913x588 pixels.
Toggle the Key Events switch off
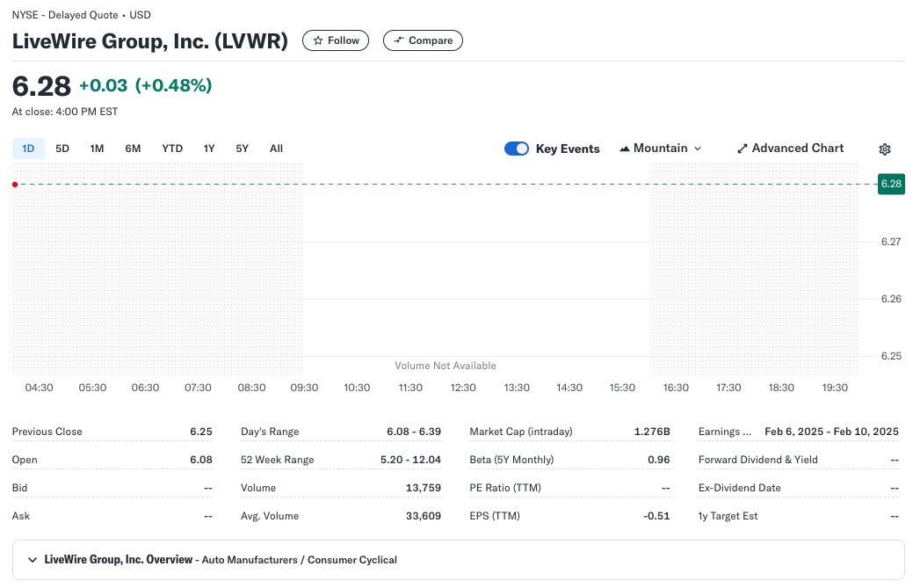tap(517, 149)
